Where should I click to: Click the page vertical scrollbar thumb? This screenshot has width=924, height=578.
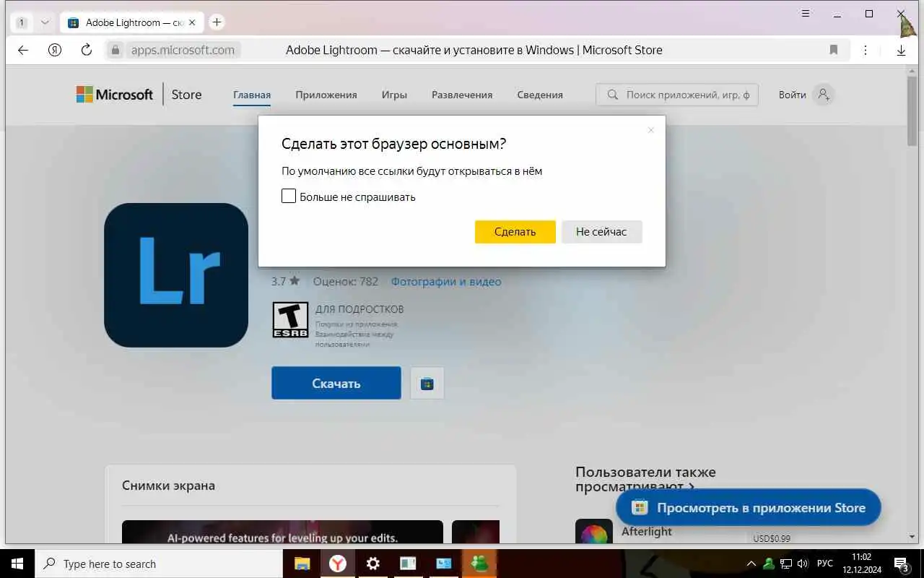tap(912, 110)
